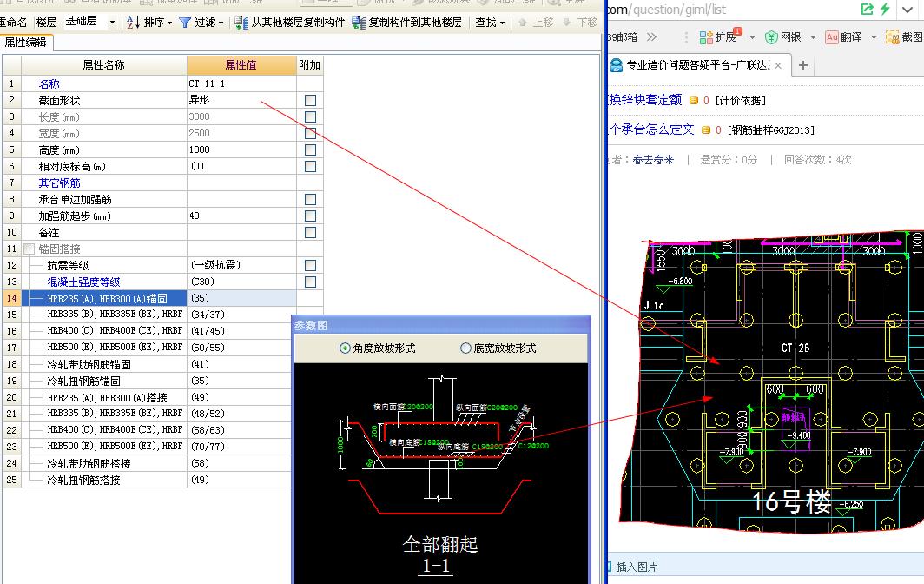The image size is (924, 584).
Task: Toggle 抗震等级 attach checkbox
Action: 310,265
